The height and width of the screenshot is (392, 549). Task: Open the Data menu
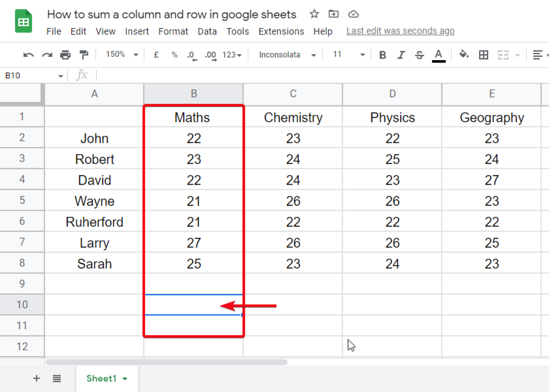(207, 31)
